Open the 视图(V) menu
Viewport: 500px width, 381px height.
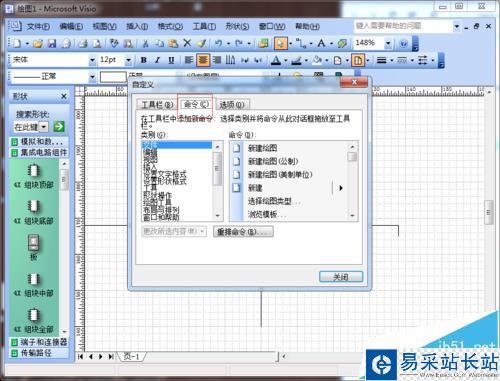(x=105, y=26)
